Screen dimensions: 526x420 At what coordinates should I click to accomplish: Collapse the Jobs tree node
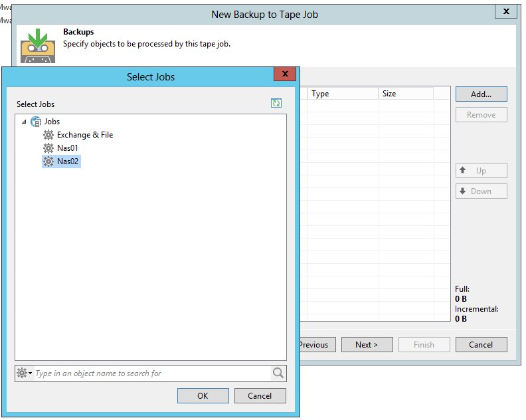[x=25, y=122]
